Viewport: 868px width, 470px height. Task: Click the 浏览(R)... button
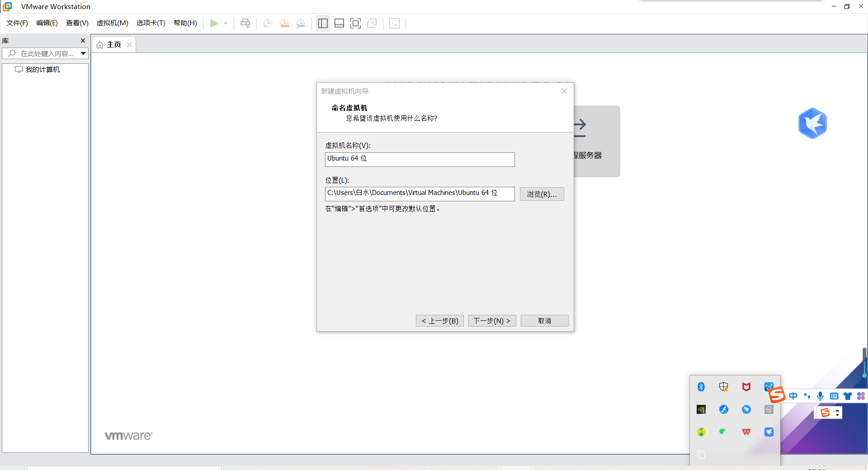(x=542, y=194)
